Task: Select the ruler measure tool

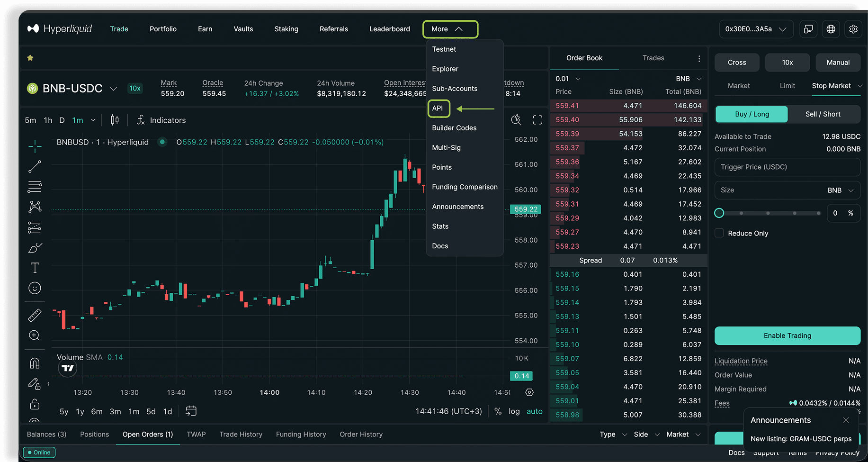Action: (x=35, y=315)
